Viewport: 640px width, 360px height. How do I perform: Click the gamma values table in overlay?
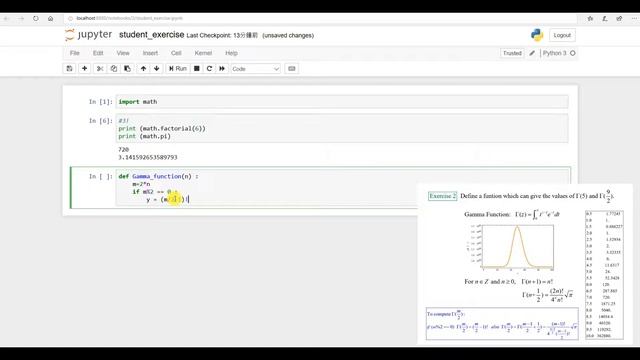tap(604, 275)
